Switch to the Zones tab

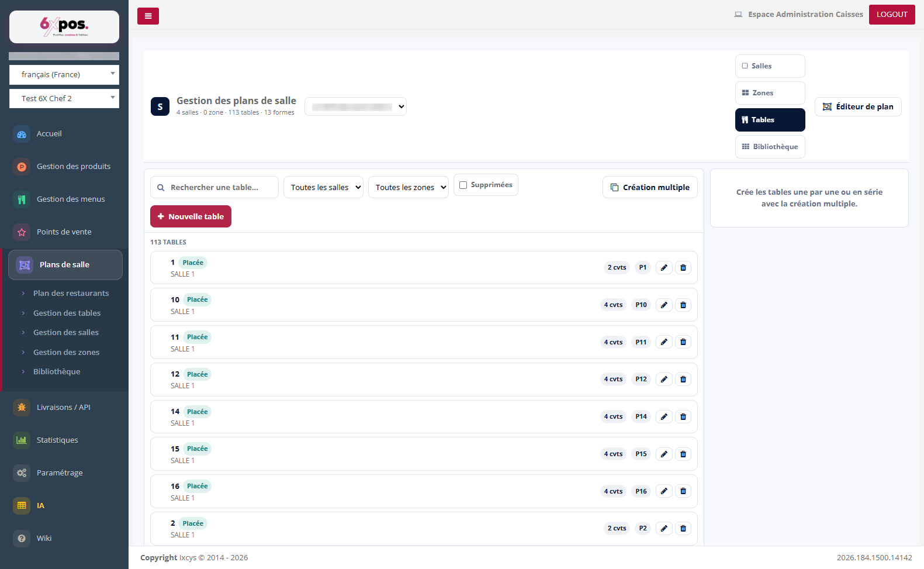point(770,93)
